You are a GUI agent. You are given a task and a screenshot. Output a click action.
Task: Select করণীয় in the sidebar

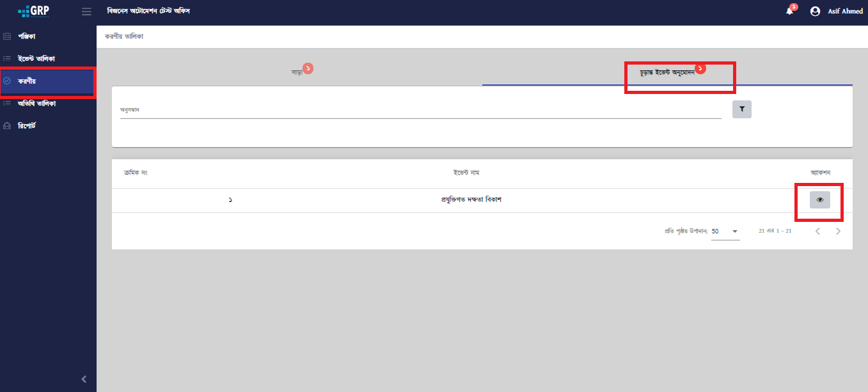(x=48, y=81)
